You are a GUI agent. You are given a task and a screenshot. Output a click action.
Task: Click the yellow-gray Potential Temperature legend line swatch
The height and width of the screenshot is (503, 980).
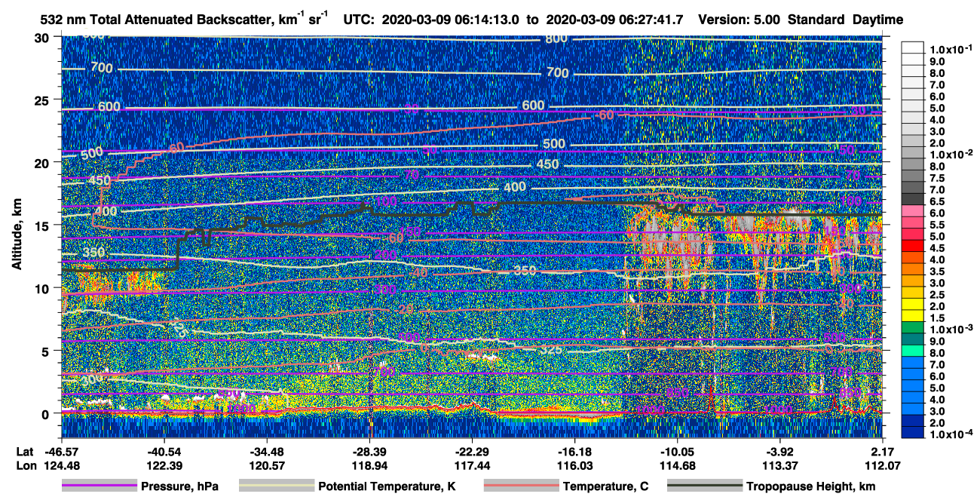(277, 486)
